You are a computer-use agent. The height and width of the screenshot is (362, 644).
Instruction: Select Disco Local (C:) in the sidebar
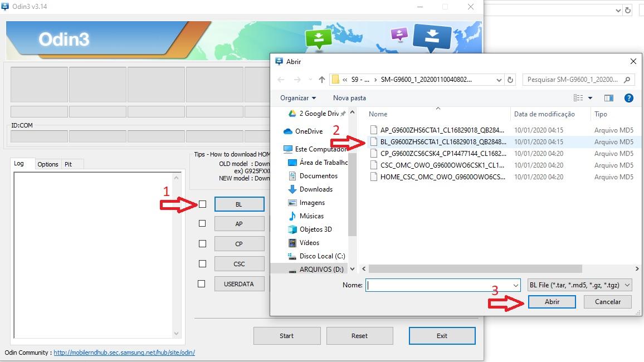pos(316,256)
